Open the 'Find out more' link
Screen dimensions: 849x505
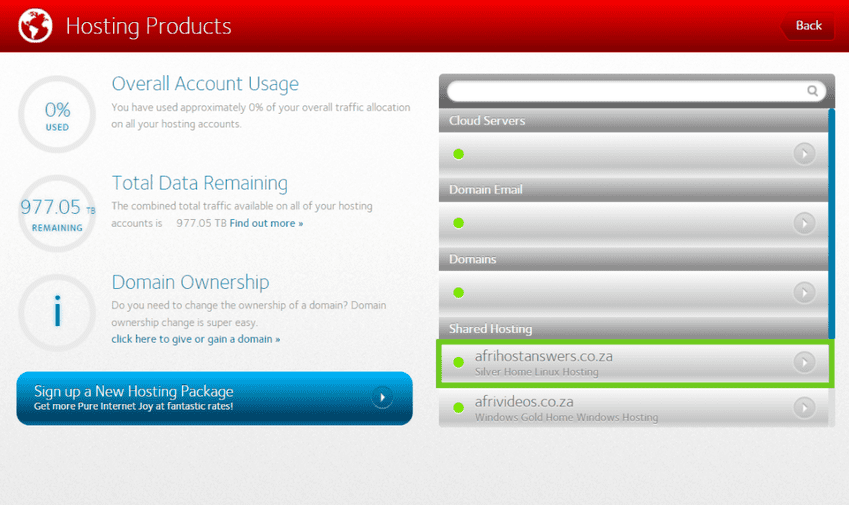point(266,223)
